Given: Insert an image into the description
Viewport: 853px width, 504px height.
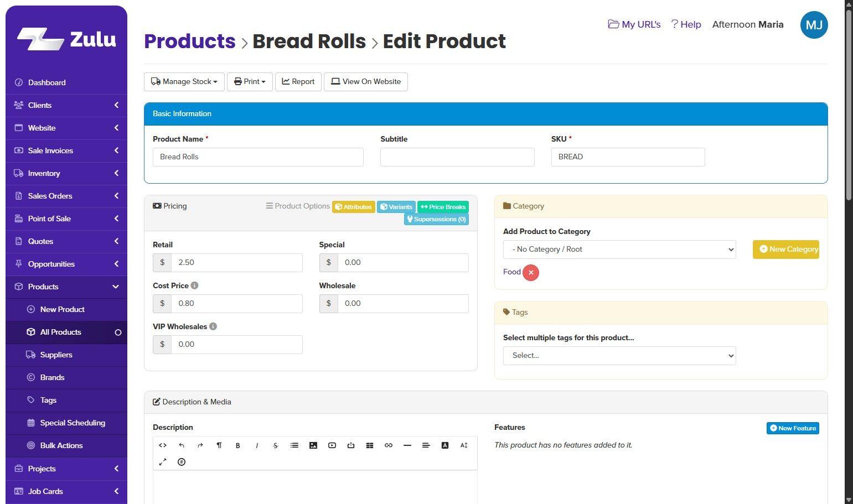Looking at the screenshot, I should click(313, 445).
